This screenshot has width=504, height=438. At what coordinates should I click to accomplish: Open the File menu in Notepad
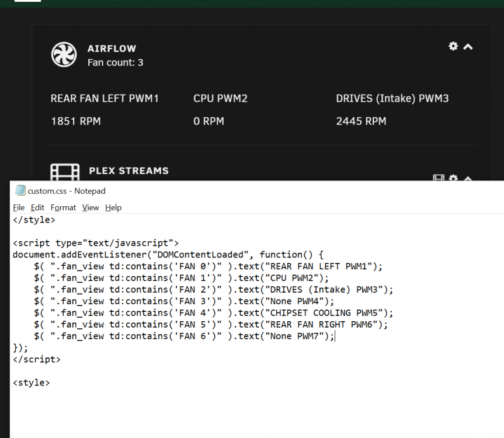coord(19,207)
